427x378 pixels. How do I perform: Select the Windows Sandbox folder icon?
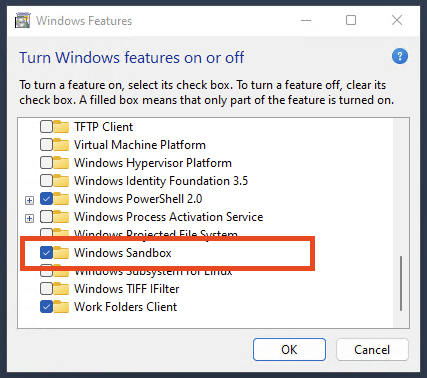tap(61, 253)
